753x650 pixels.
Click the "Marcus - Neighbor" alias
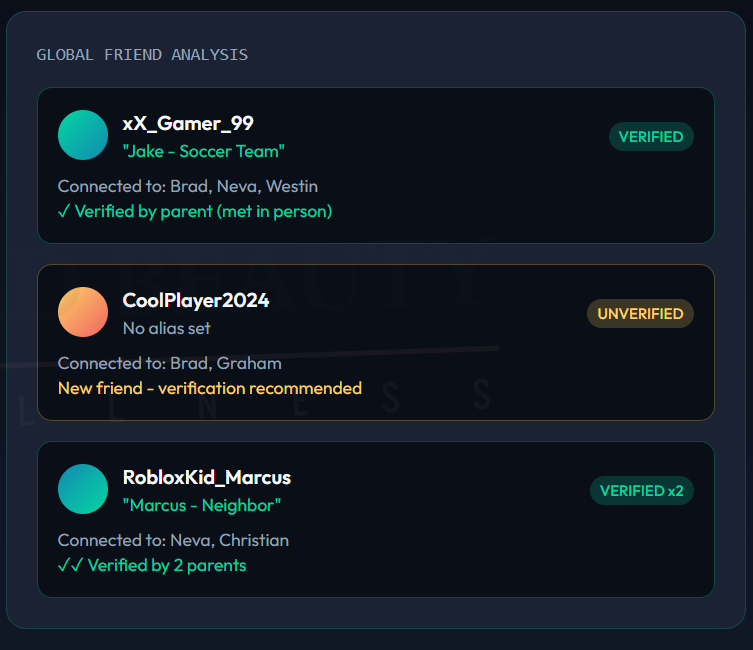click(x=202, y=505)
